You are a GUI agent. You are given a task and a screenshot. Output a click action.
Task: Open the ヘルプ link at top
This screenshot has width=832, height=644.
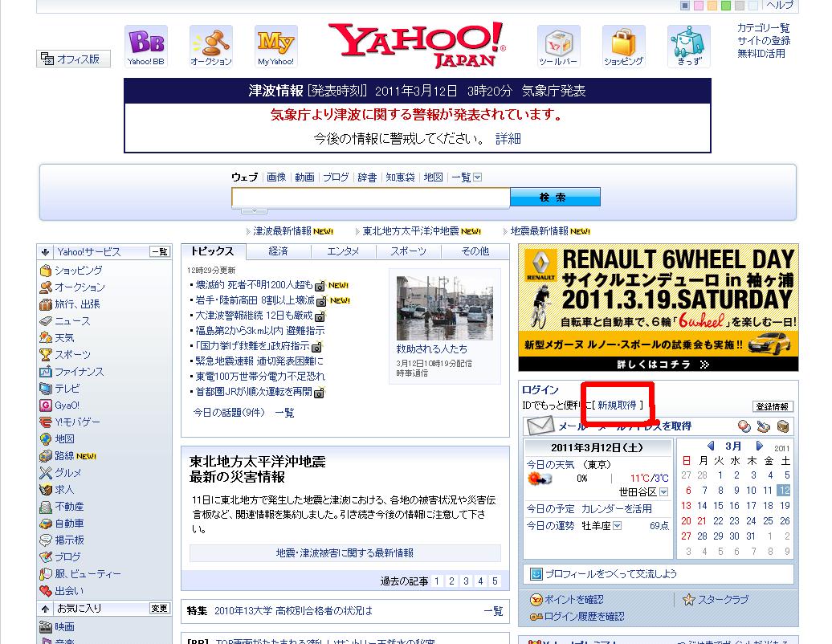[x=780, y=5]
